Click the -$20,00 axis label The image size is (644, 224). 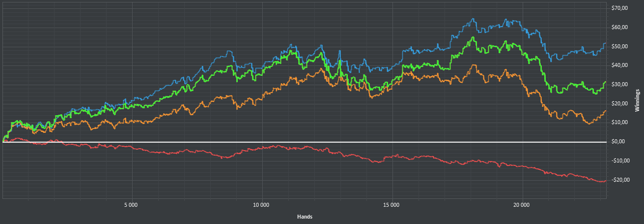[620, 180]
